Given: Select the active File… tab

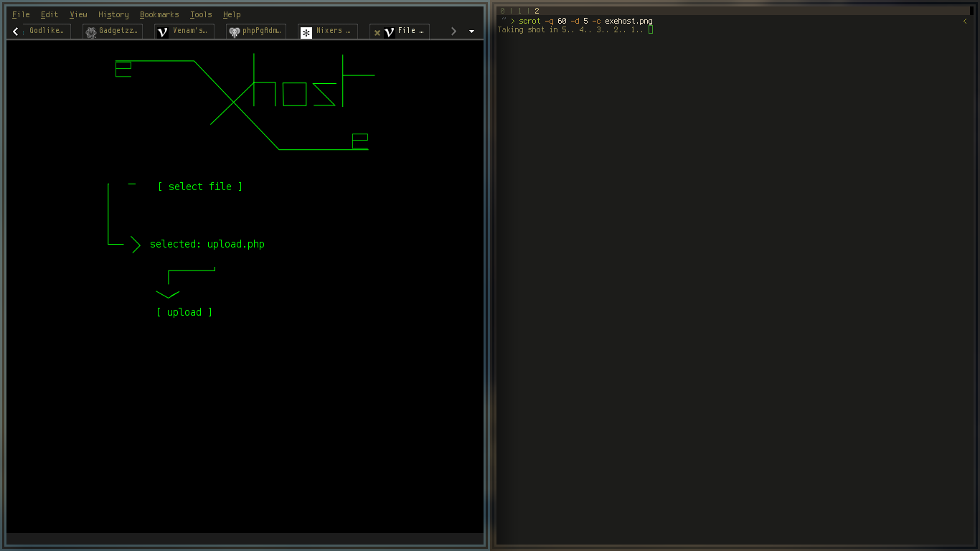Looking at the screenshot, I should 400,31.
